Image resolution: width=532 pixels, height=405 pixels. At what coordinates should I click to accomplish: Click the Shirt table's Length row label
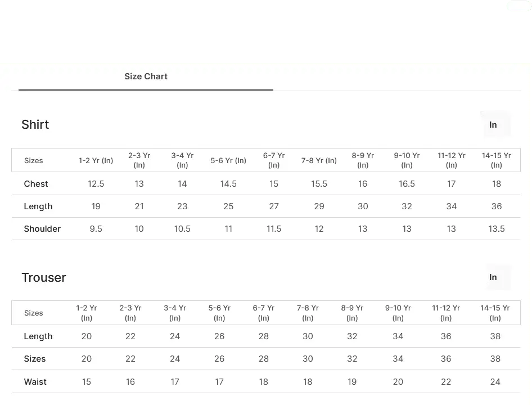(x=38, y=206)
